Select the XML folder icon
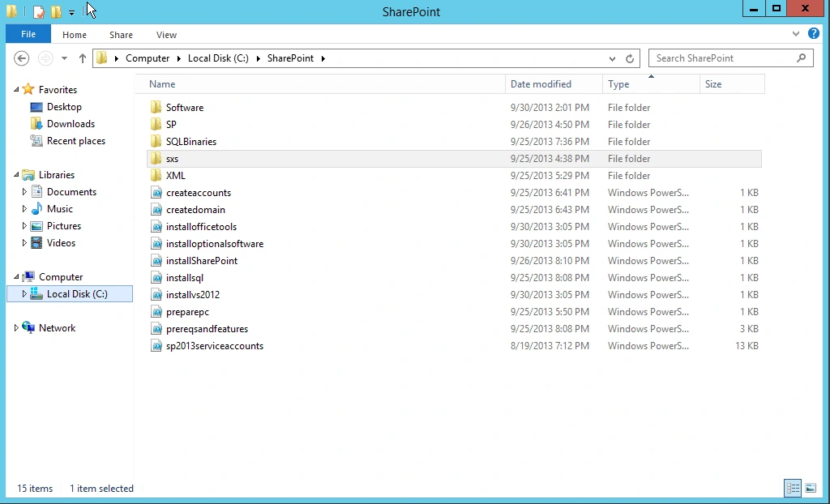 click(x=156, y=175)
